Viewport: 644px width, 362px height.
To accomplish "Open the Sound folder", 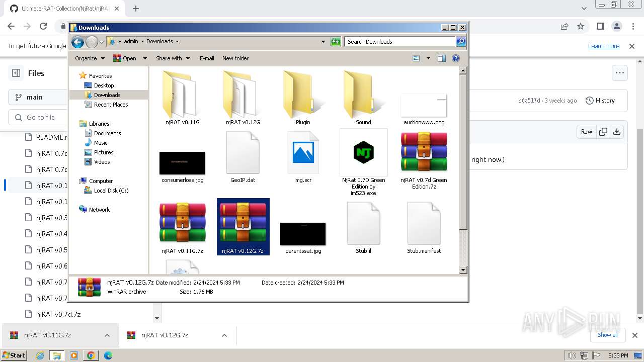I will coord(363,98).
